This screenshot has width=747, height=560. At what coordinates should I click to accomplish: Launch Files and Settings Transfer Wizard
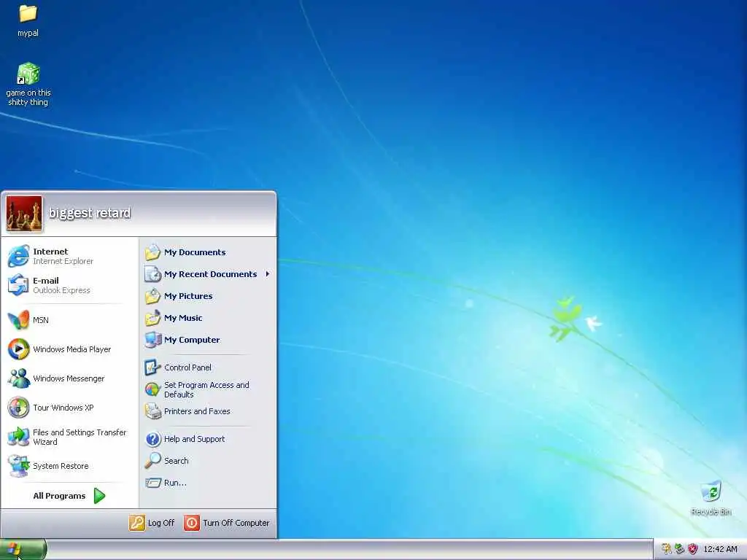point(69,437)
